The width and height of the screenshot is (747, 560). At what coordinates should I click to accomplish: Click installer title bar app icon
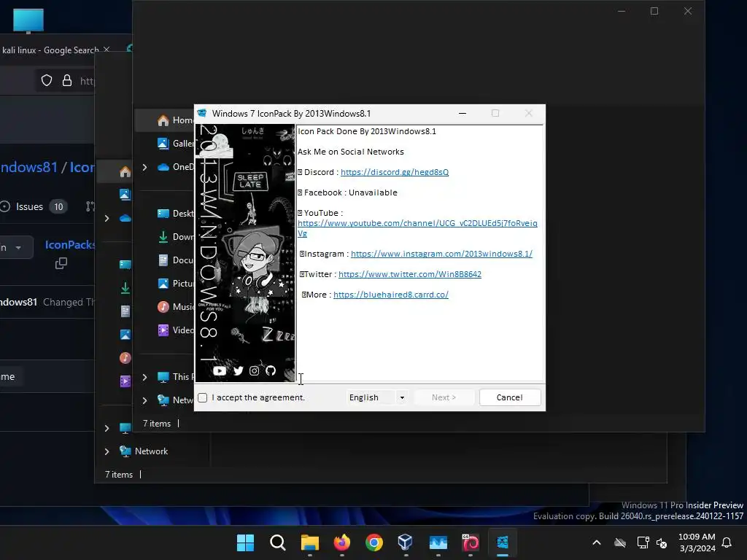pos(202,113)
